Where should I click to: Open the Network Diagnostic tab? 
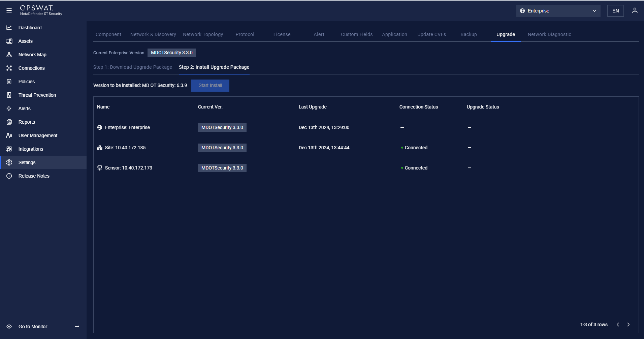click(549, 34)
